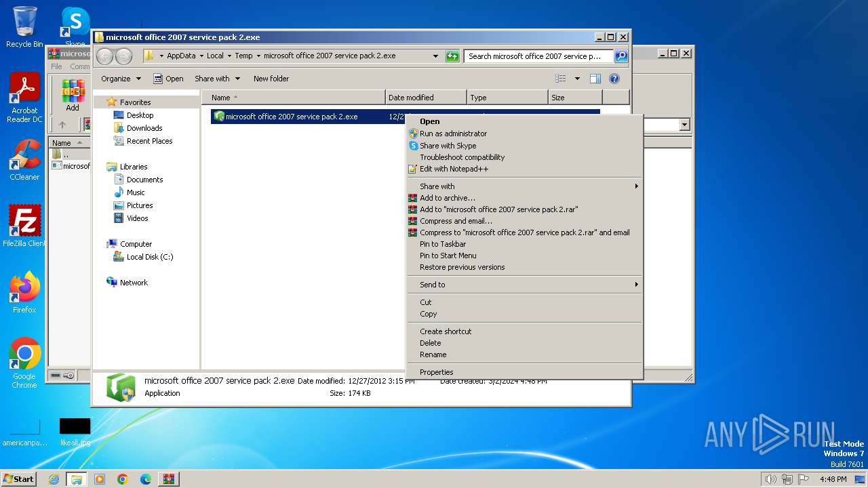
Task: Focus the Explorer search field
Action: 539,56
